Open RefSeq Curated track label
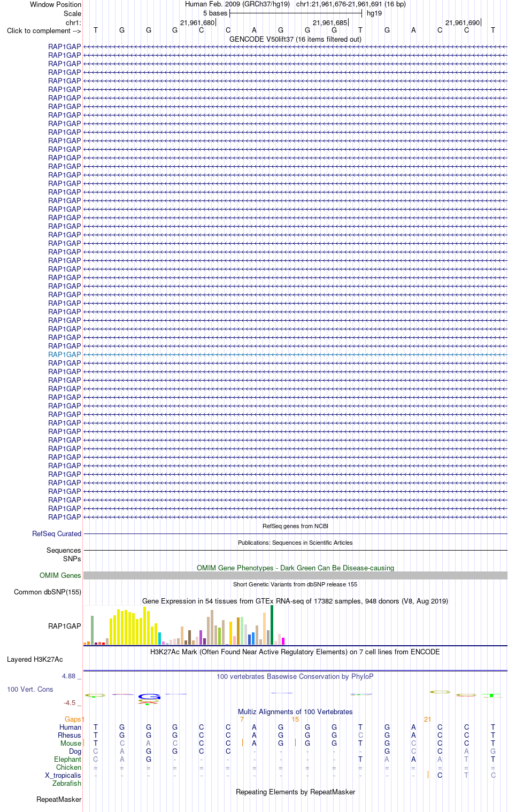Viewport: 508px width, 812px height. click(57, 533)
